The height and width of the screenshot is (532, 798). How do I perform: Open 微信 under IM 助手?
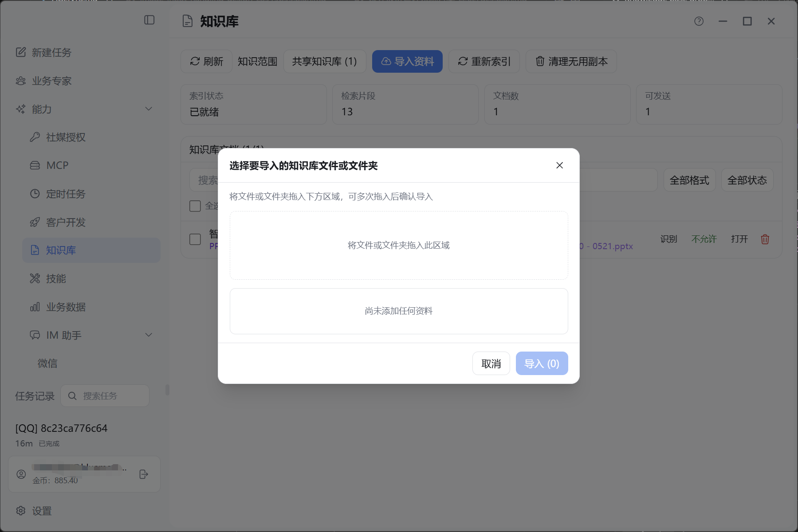click(x=47, y=364)
